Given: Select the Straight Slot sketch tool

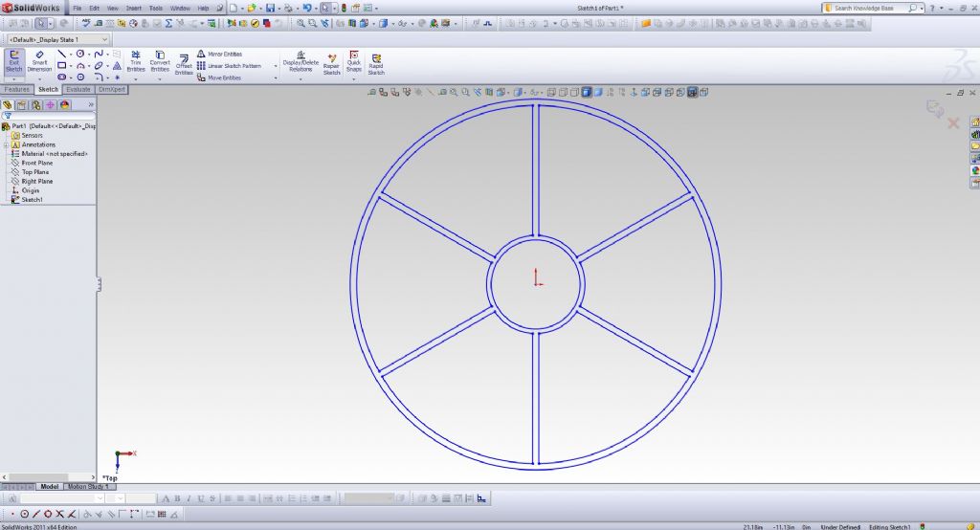Looking at the screenshot, I should click(61, 77).
